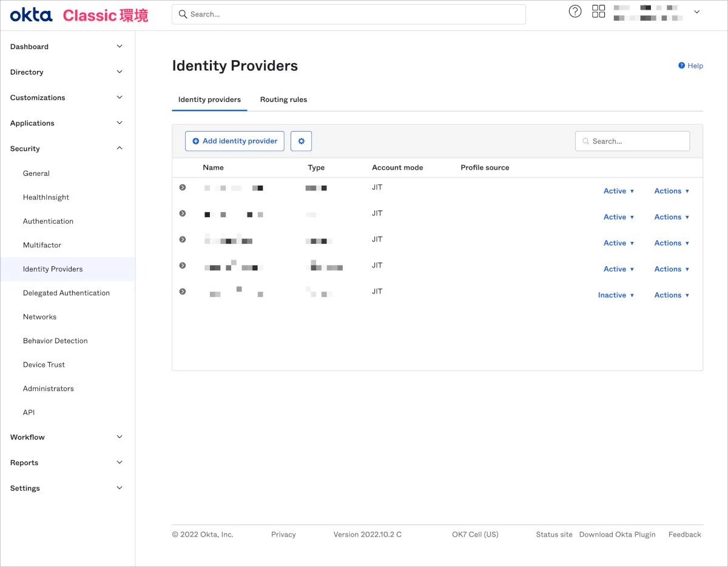Image resolution: width=728 pixels, height=567 pixels.
Task: Click the Download Okta Plugin link
Action: pos(617,534)
